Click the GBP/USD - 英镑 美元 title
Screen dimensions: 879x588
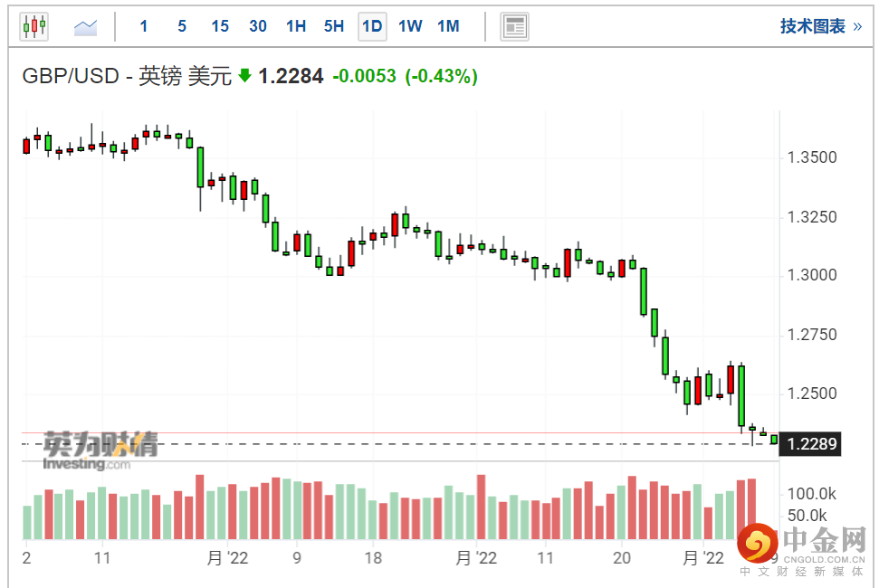pos(127,76)
